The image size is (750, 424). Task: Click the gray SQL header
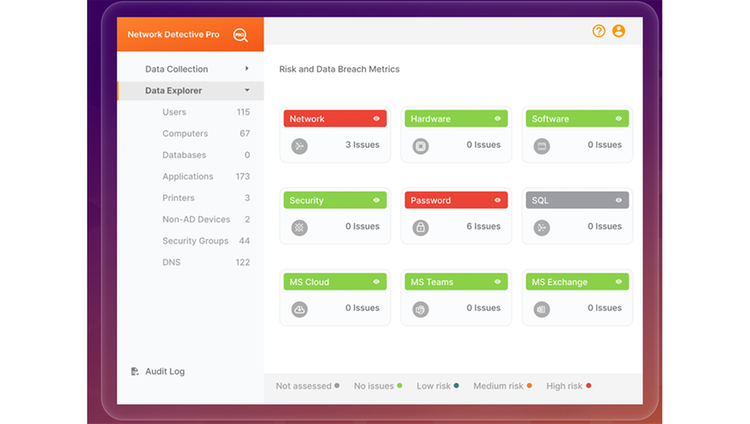577,200
